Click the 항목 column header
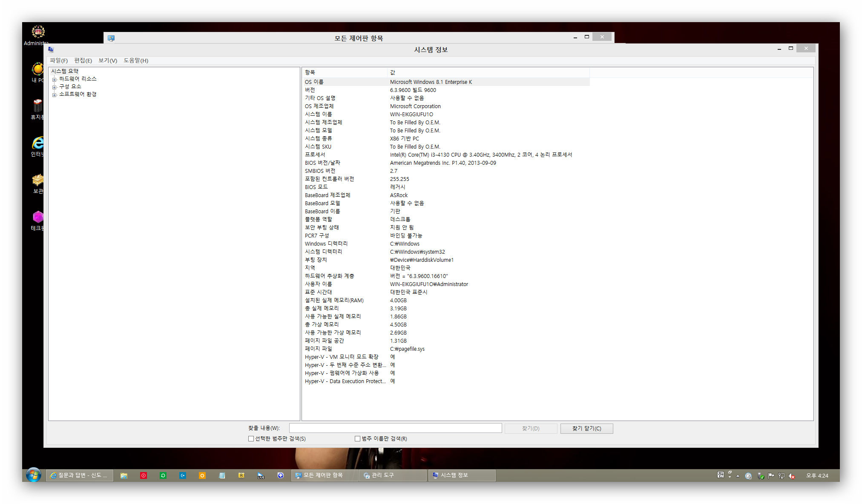This screenshot has width=862, height=504. click(x=345, y=72)
